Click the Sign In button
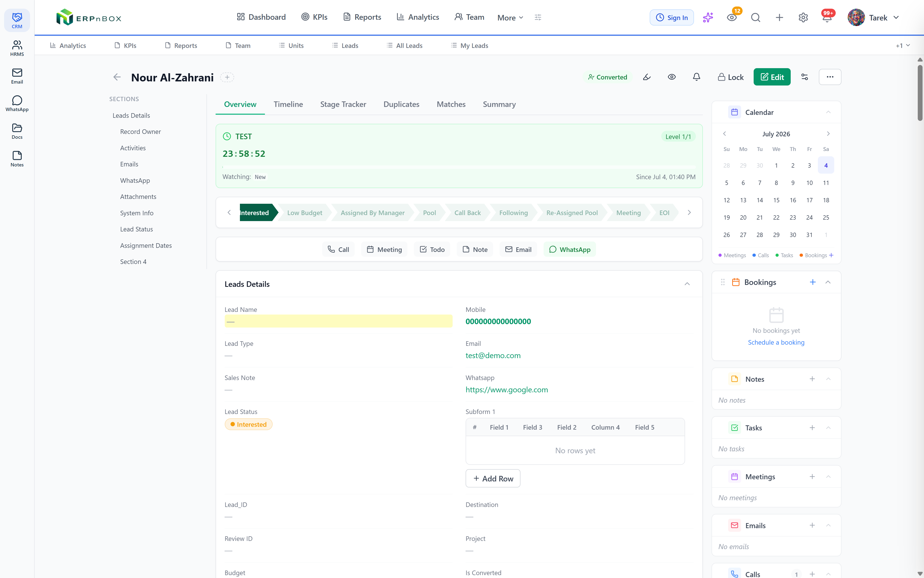The height and width of the screenshot is (578, 924). [672, 18]
